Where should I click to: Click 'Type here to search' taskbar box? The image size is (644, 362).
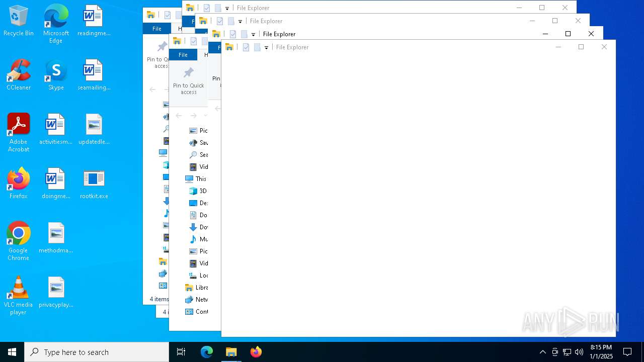[97, 352]
